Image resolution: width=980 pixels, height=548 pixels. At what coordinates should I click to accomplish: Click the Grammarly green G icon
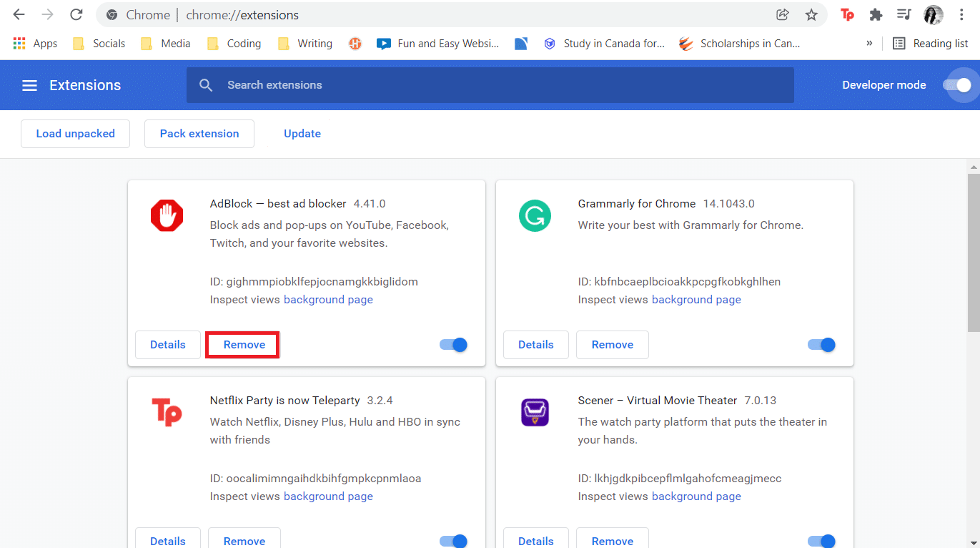[535, 215]
